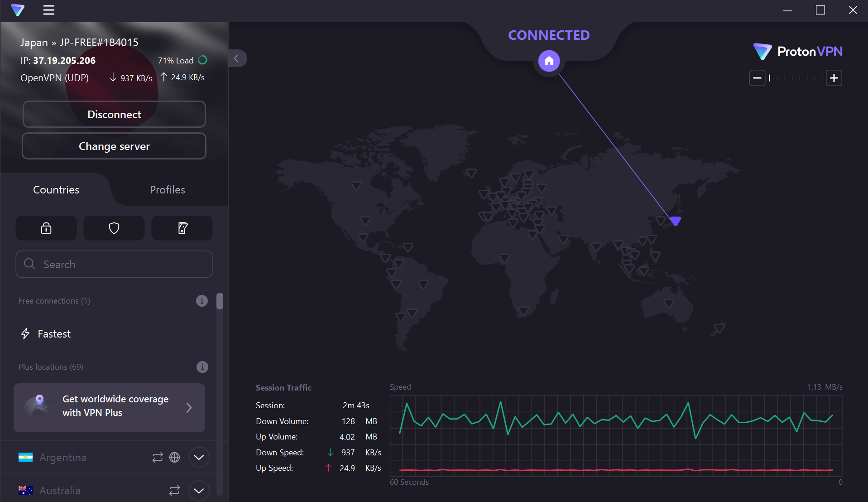Click the ProtonVPN logo above the map
The height and width of the screenshot is (502, 868).
tap(798, 52)
